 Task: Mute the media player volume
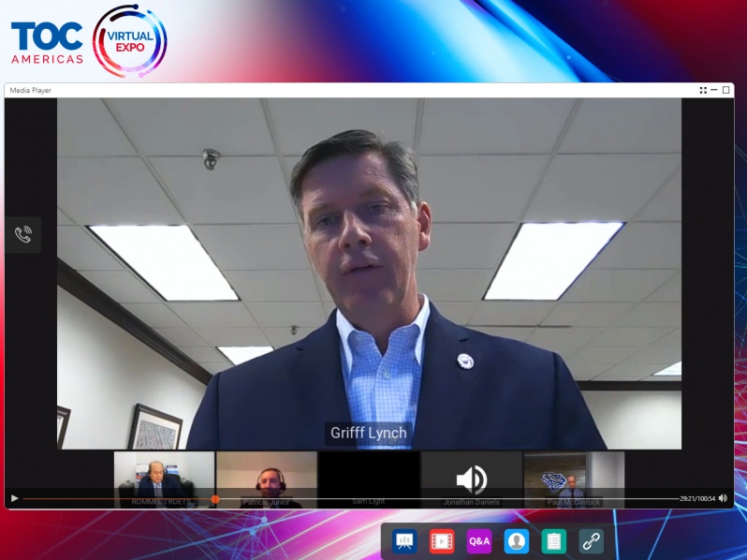click(724, 498)
